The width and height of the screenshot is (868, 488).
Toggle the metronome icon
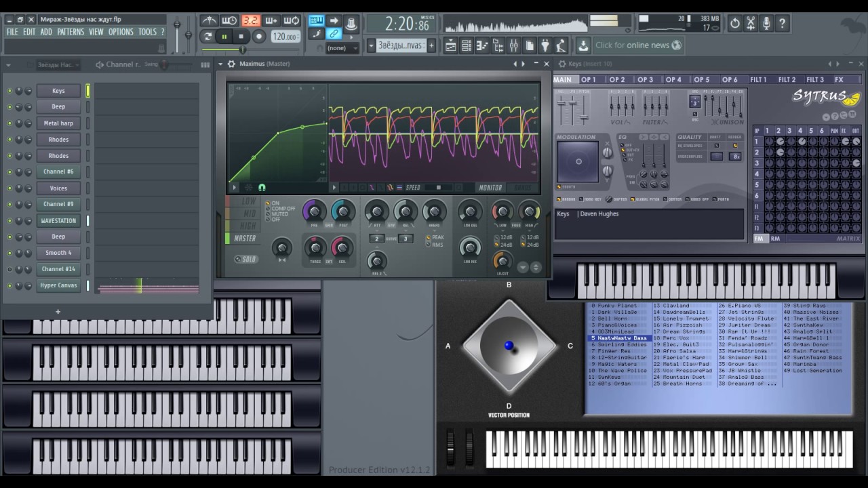click(210, 21)
